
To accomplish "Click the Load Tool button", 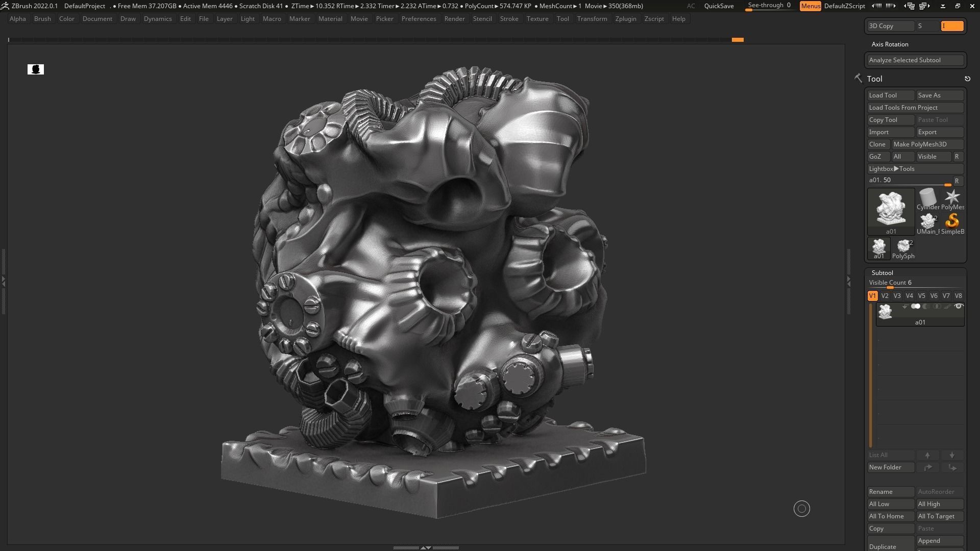I will [891, 95].
